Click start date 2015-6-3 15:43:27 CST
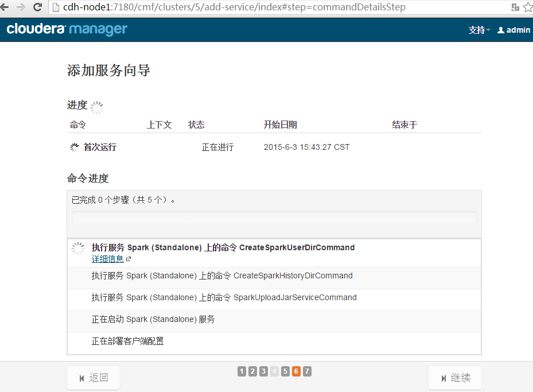This screenshot has height=392, width=533. tap(306, 147)
